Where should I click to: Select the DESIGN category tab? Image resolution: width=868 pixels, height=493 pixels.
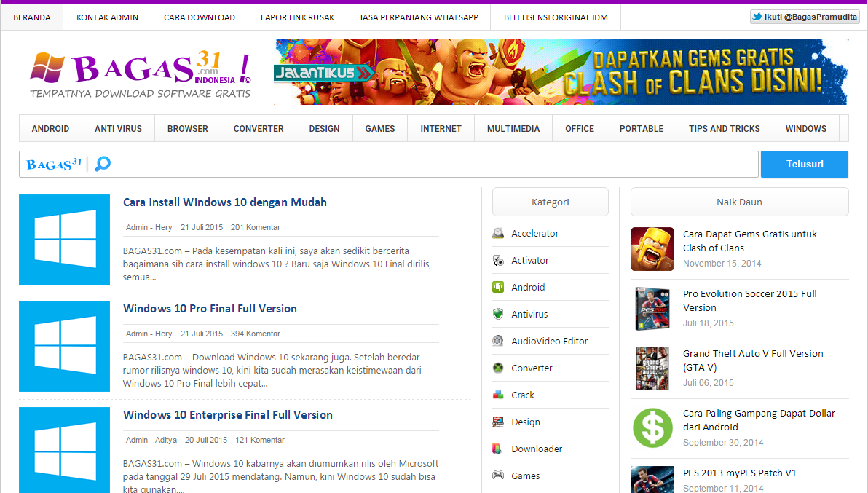click(x=324, y=128)
